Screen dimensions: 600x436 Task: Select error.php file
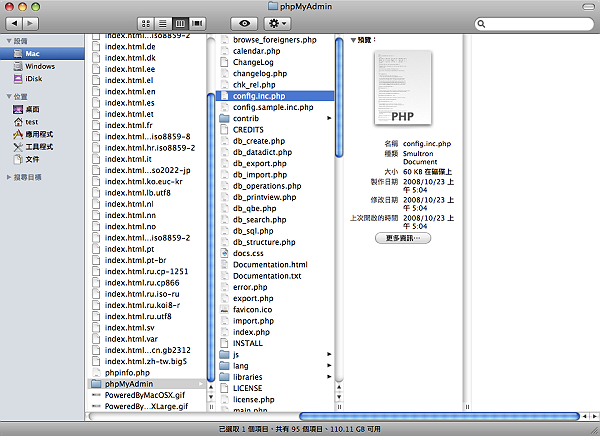pos(275,287)
